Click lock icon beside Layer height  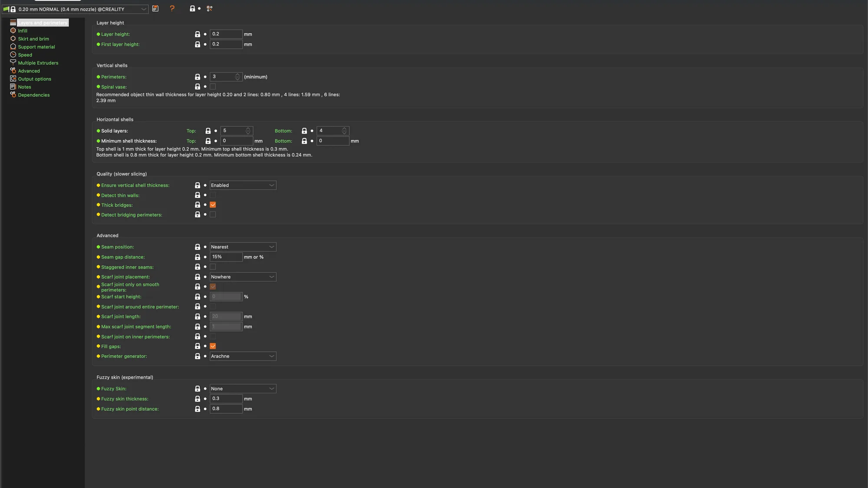pyautogui.click(x=197, y=34)
